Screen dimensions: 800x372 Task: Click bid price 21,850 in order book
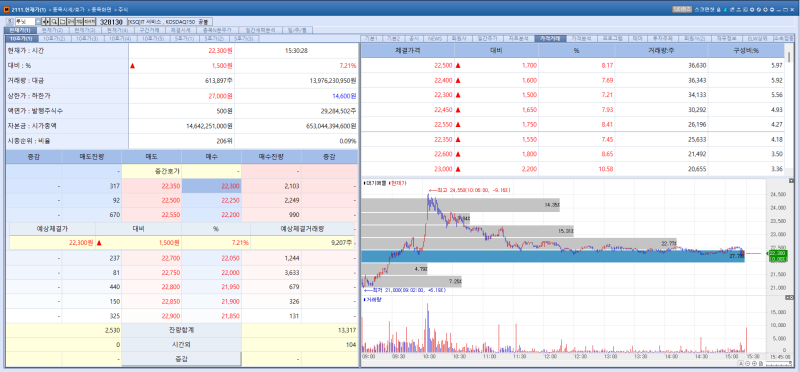212,316
